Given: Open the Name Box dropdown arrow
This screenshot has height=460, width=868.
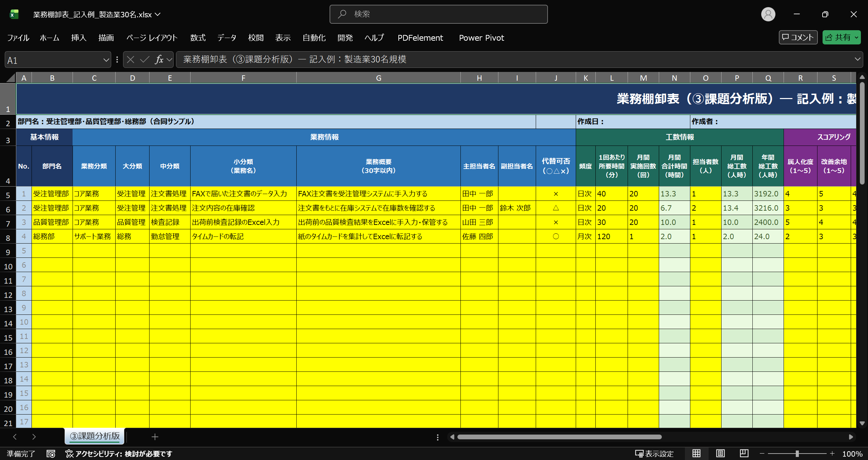Looking at the screenshot, I should tap(106, 60).
